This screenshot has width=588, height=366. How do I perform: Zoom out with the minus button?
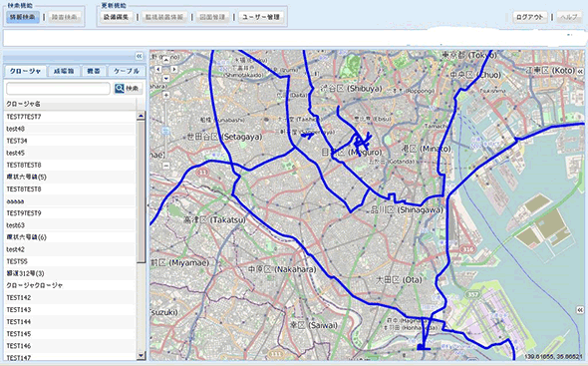[165, 166]
